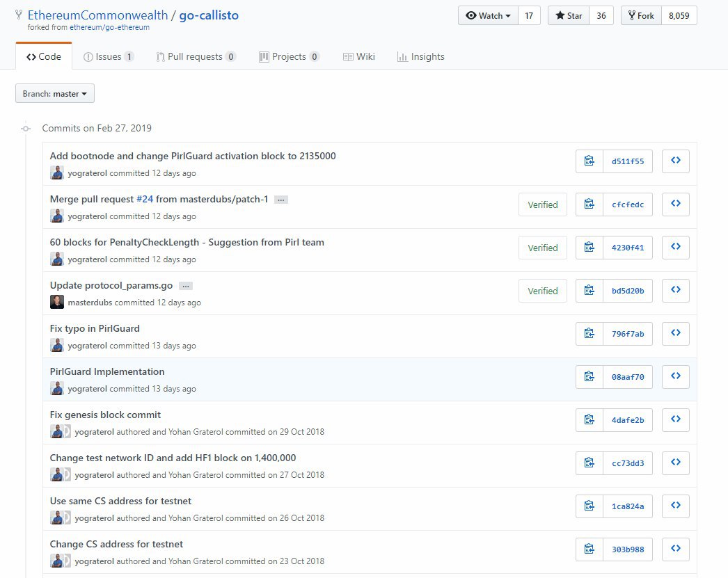Open yograterol author link on 4dafe2b commit
Viewport: 728px width, 578px height.
click(x=94, y=432)
